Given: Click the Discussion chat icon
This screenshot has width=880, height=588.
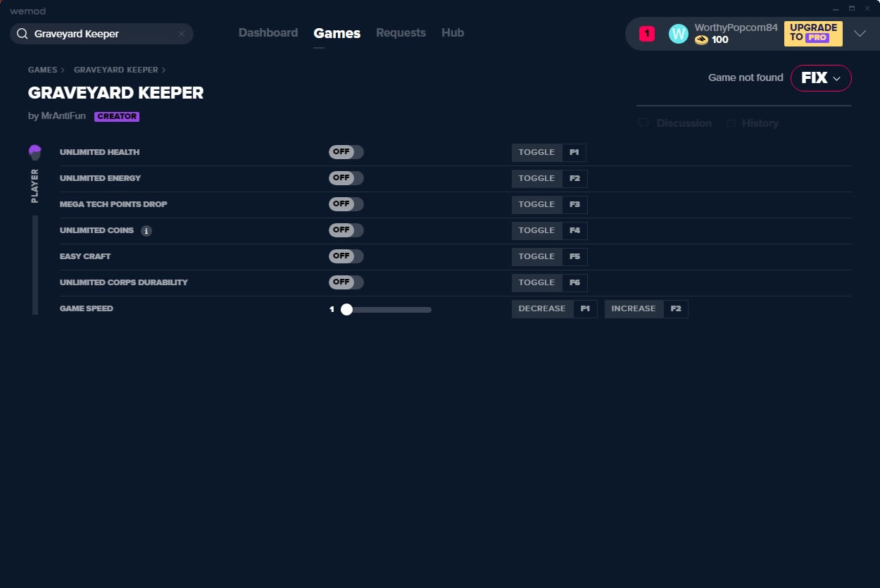Looking at the screenshot, I should [643, 123].
